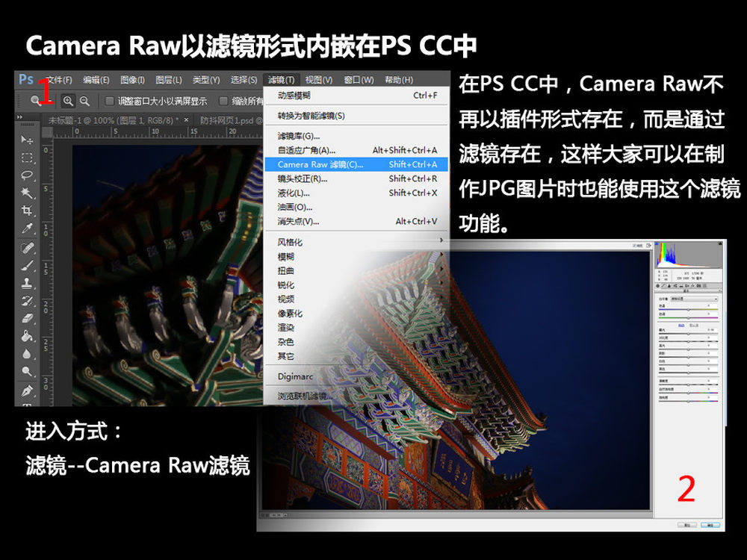Expand the 模糊 submenu
Viewport: 747px width, 560px height.
356,257
